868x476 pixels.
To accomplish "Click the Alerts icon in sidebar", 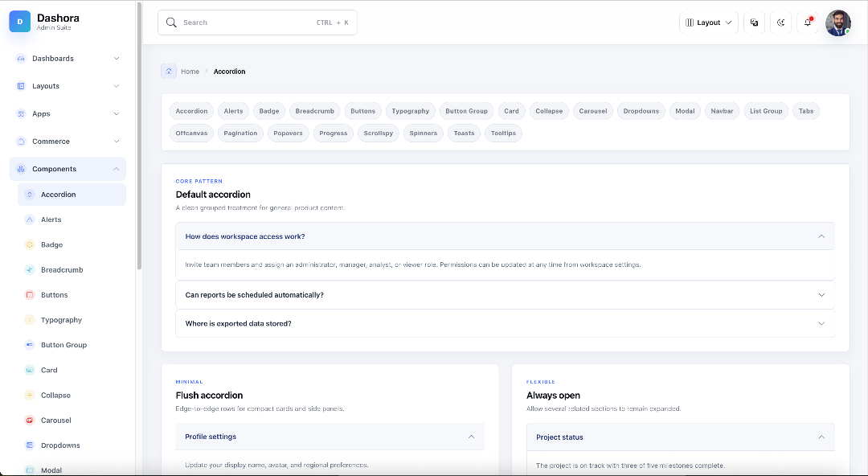I will [30, 220].
